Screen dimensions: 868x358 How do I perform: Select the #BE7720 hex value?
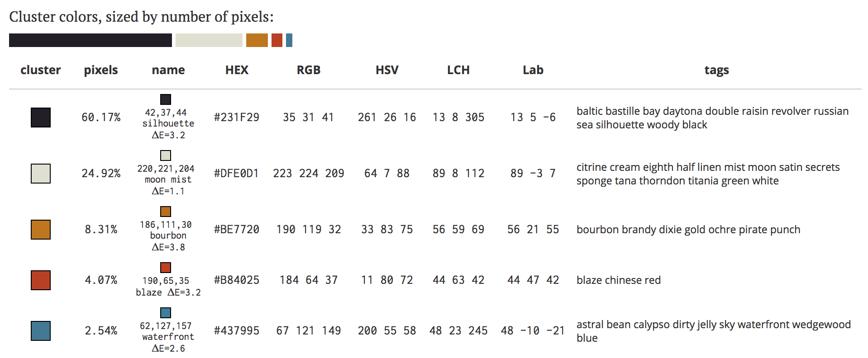point(237,230)
